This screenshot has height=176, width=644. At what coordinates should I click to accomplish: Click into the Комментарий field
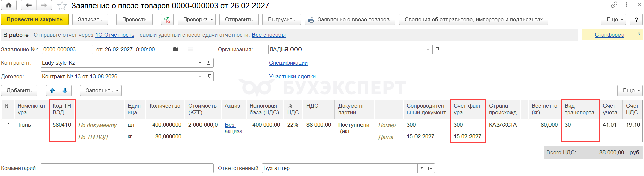point(127,168)
